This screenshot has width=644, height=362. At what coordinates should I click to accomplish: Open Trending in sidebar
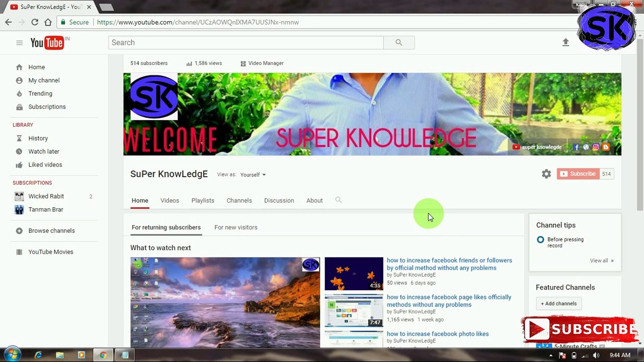[x=40, y=94]
